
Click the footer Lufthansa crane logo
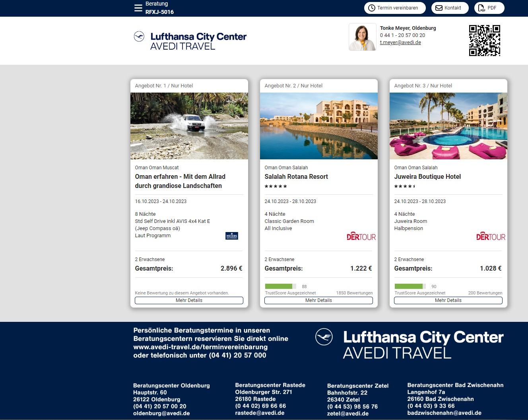point(324,337)
